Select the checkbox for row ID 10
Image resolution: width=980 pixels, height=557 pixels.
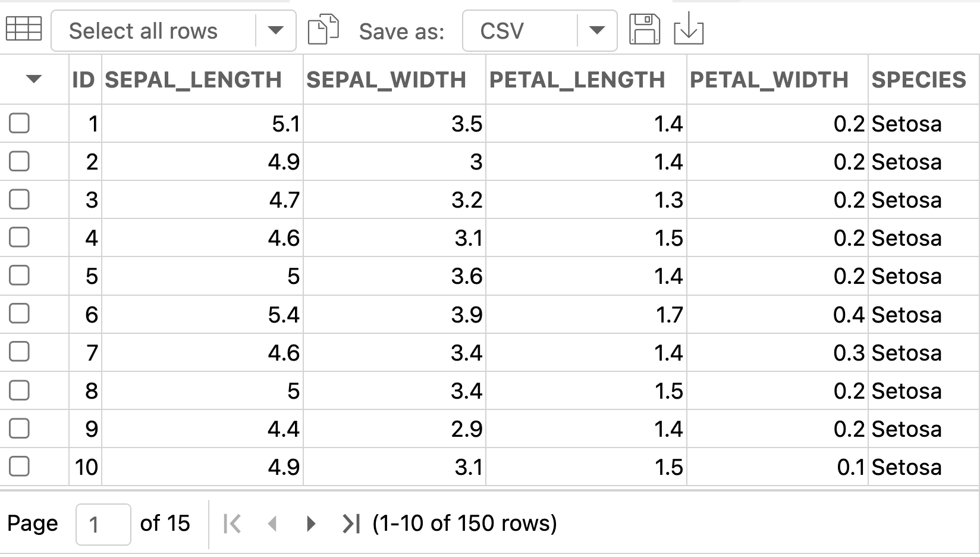[19, 467]
